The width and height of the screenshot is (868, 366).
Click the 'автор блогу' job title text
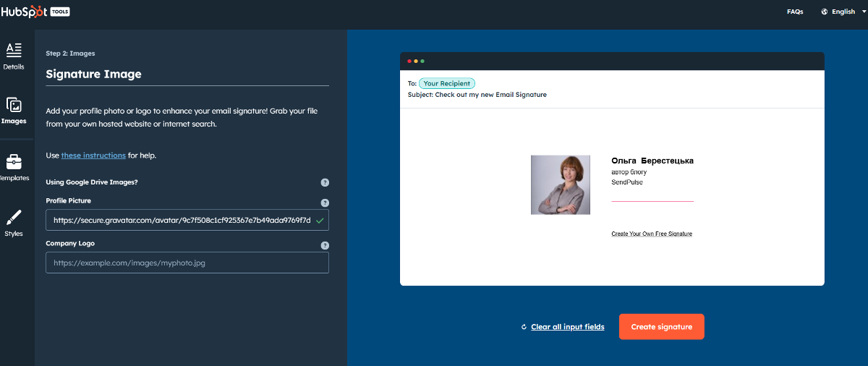(629, 172)
